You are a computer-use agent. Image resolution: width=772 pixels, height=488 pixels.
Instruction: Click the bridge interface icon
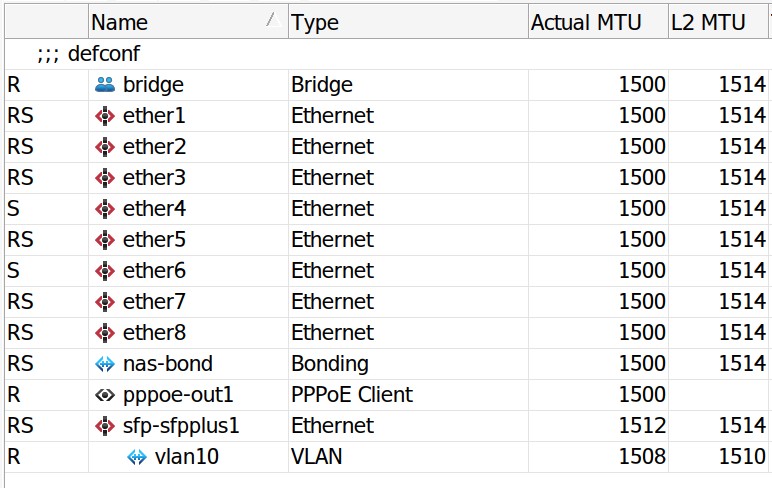pyautogui.click(x=105, y=85)
